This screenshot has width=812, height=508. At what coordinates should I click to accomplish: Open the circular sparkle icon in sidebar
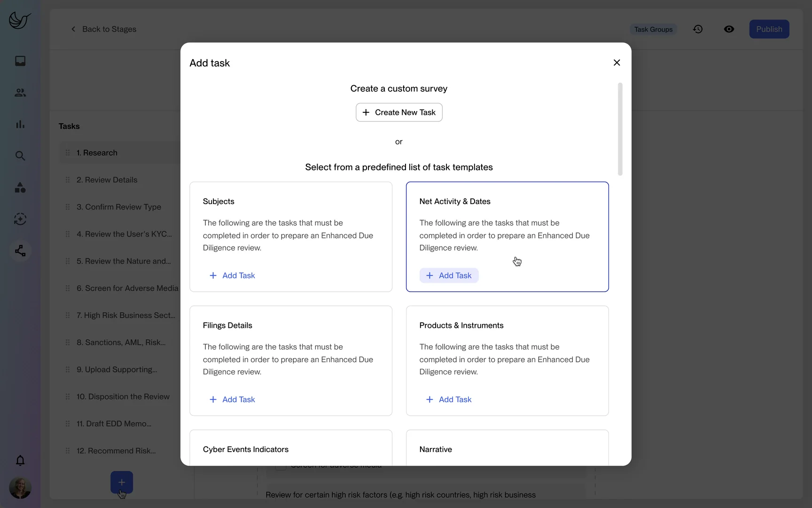[20, 219]
